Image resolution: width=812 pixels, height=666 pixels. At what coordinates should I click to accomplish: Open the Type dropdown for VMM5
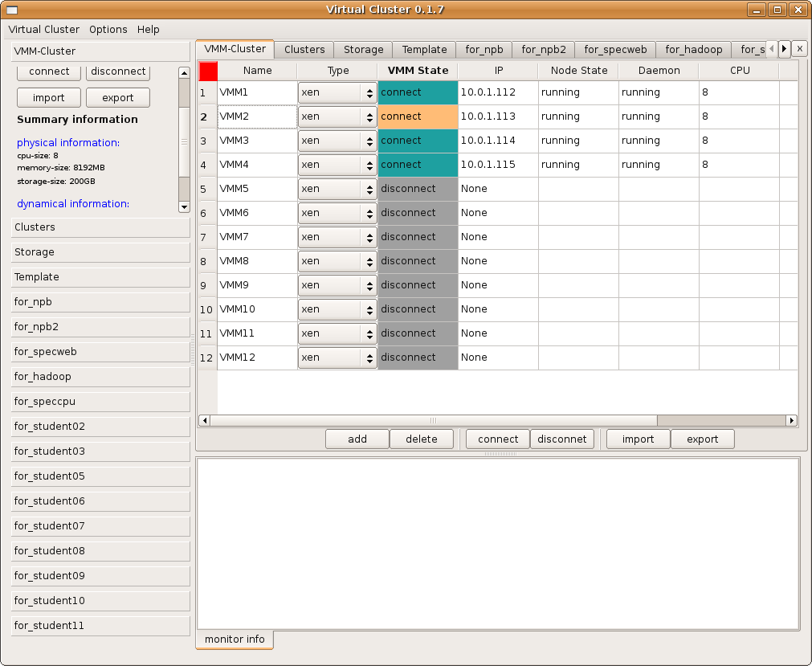pyautogui.click(x=337, y=190)
